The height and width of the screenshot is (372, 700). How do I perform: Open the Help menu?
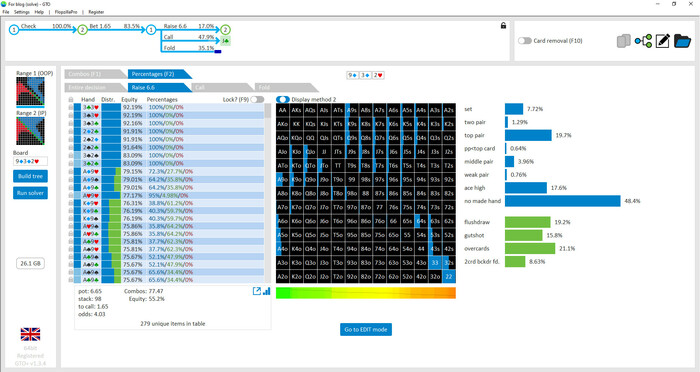[x=39, y=12]
